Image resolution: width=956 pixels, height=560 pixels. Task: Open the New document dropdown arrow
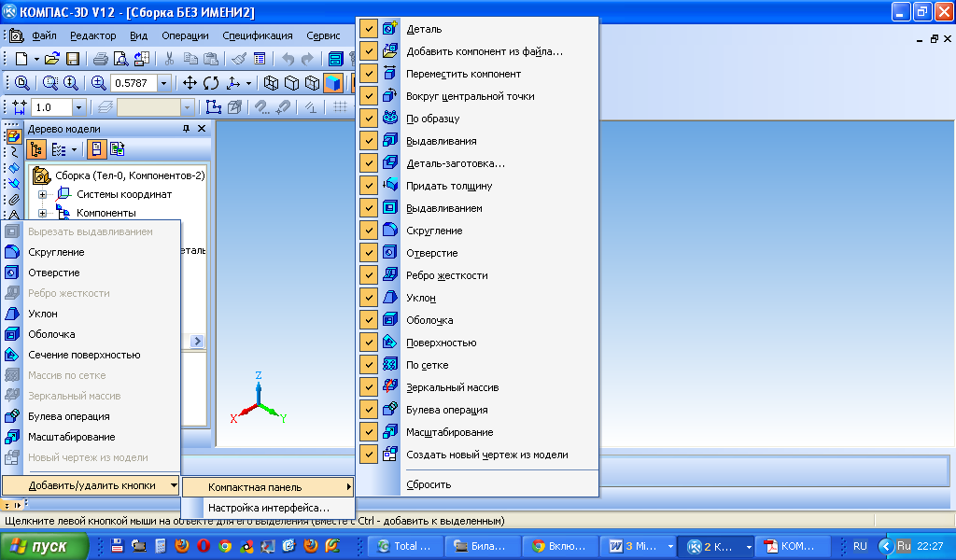[x=36, y=59]
